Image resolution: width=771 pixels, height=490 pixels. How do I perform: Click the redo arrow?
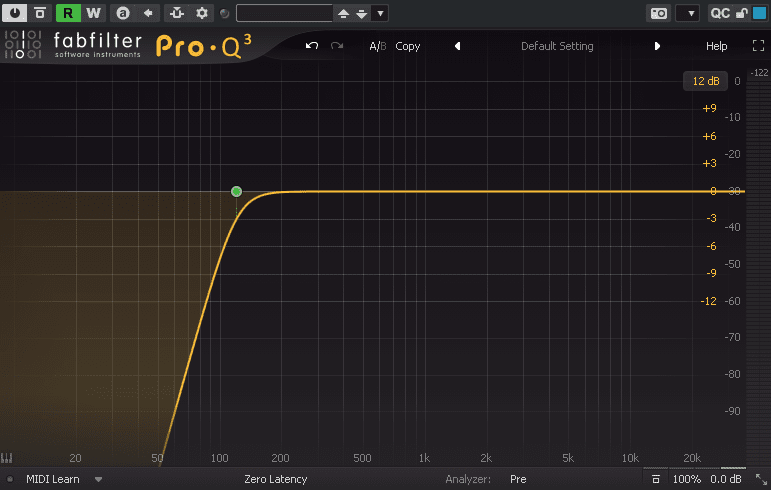click(337, 46)
